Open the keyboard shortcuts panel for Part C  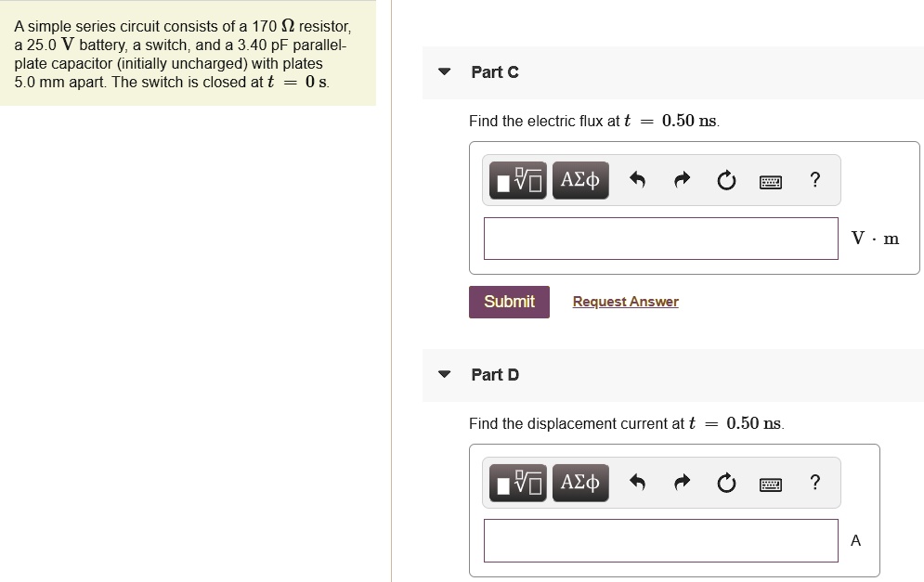771,180
